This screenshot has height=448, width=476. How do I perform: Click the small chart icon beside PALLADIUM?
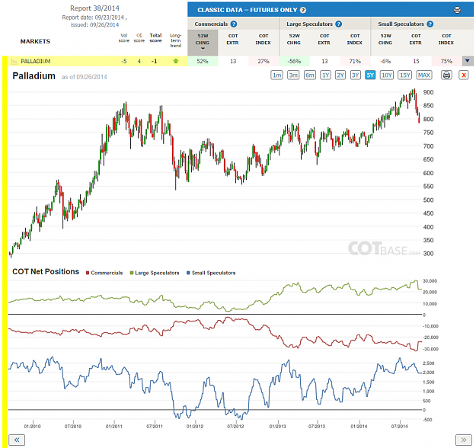[x=14, y=62]
